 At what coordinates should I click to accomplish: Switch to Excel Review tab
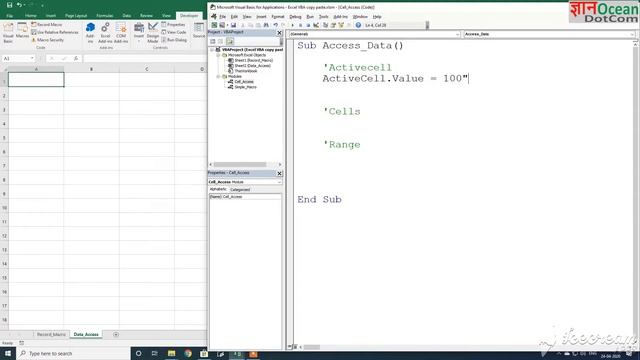[146, 16]
